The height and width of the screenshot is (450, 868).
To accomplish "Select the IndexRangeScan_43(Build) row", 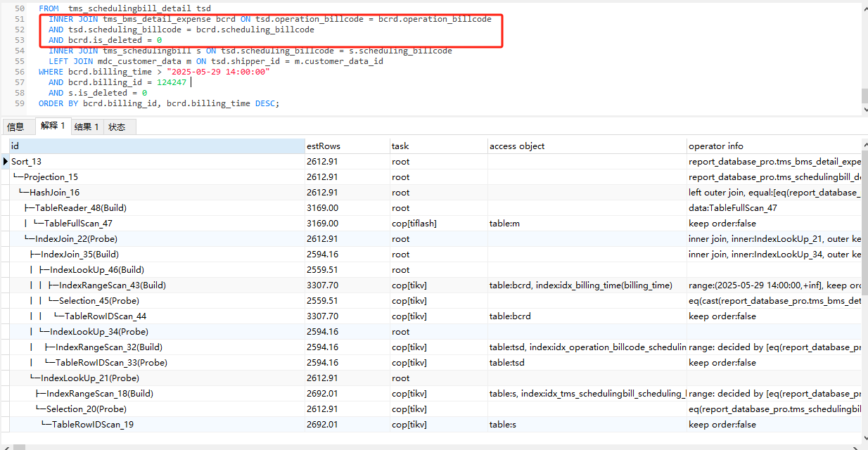I will [x=113, y=285].
